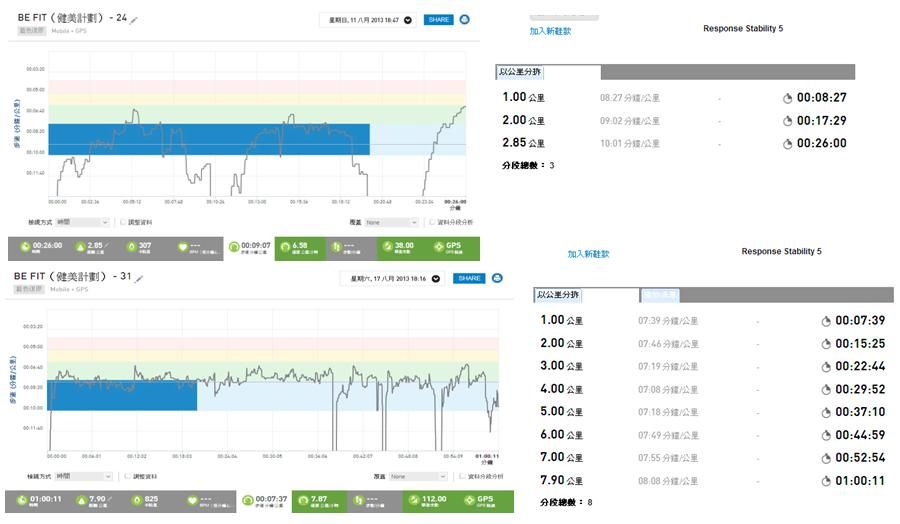Click the 7.87 speed icon

(303, 500)
